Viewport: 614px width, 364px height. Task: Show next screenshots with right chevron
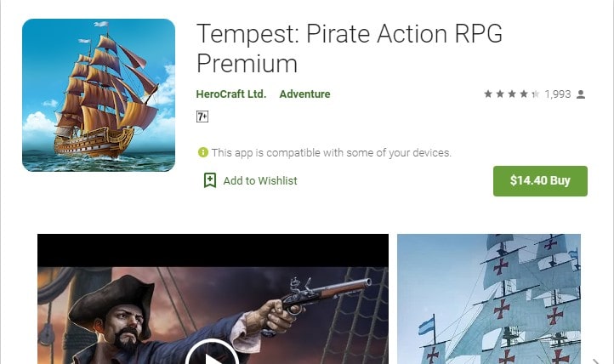pyautogui.click(x=595, y=361)
